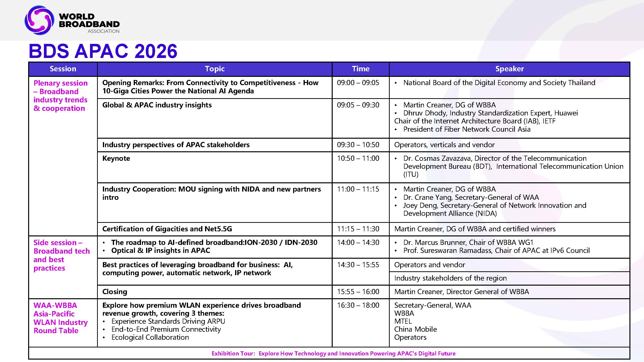The image size is (644, 362).
Task: Click the 11:00 – 11:15 time cell
Action: coord(361,203)
